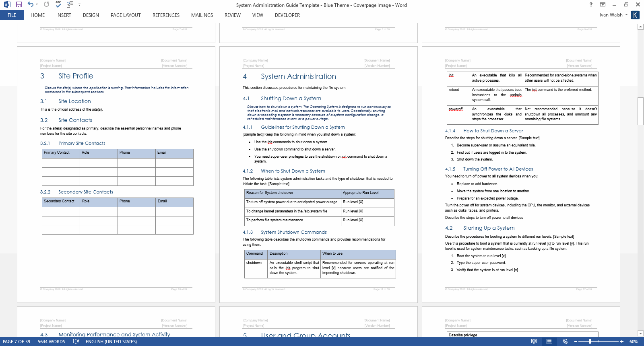Screen dimensions: 644x346
Task: Open the FILE tab
Action: [12, 15]
